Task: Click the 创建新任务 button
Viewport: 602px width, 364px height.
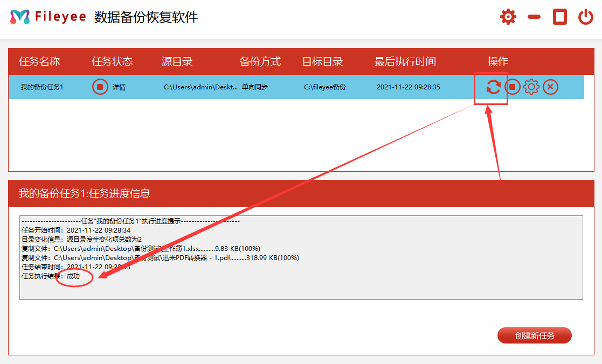Action: (534, 335)
